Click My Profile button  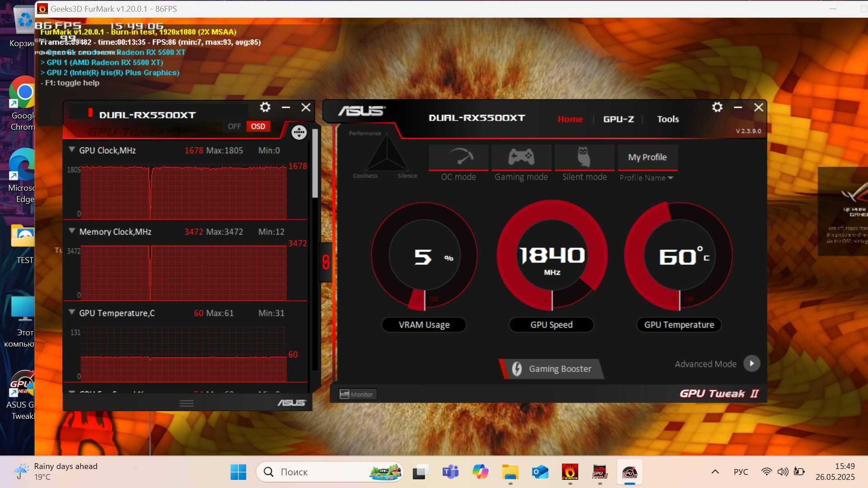click(647, 157)
